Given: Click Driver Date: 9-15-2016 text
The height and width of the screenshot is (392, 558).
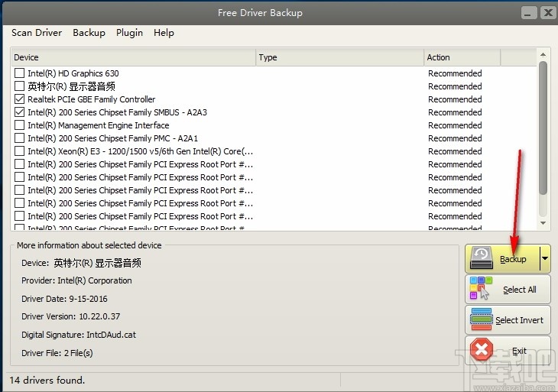Looking at the screenshot, I should click(64, 299).
